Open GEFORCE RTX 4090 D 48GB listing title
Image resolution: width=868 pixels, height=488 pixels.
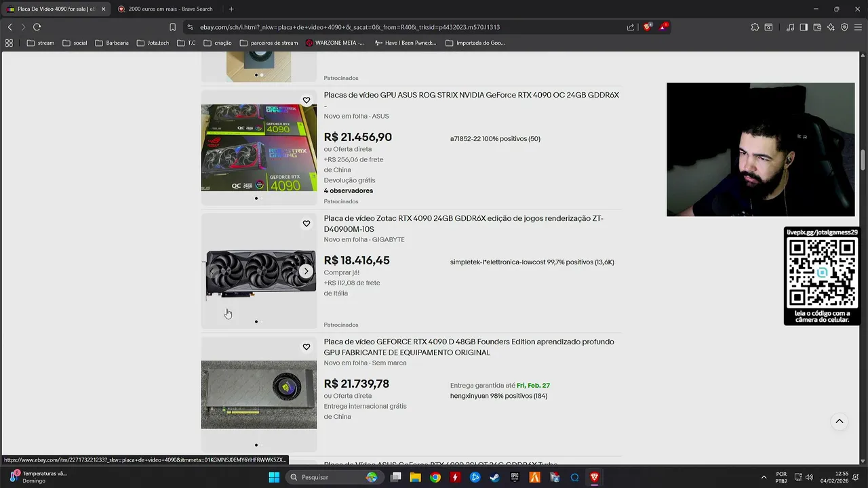point(469,347)
